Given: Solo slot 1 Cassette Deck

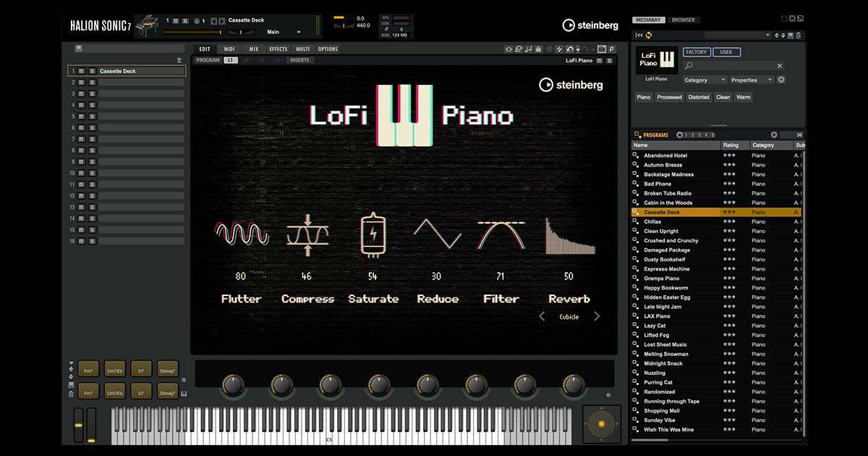Looking at the screenshot, I should [x=92, y=71].
